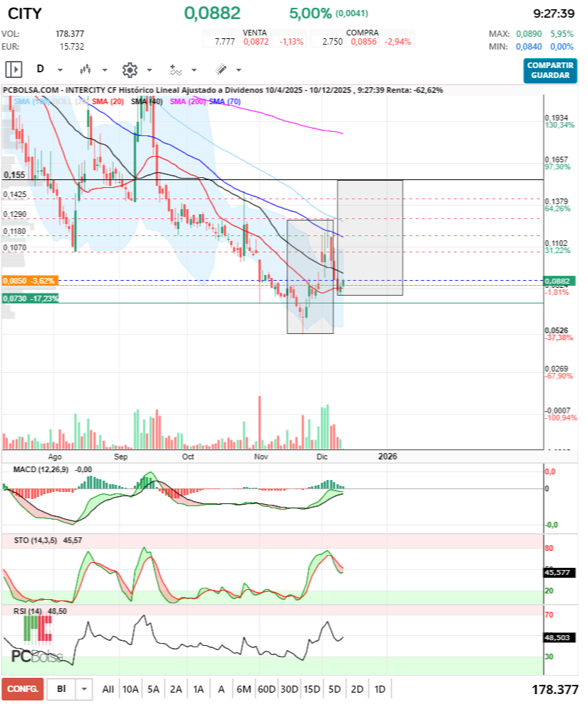Expand the chart type dropdown arrow

(x=105, y=70)
